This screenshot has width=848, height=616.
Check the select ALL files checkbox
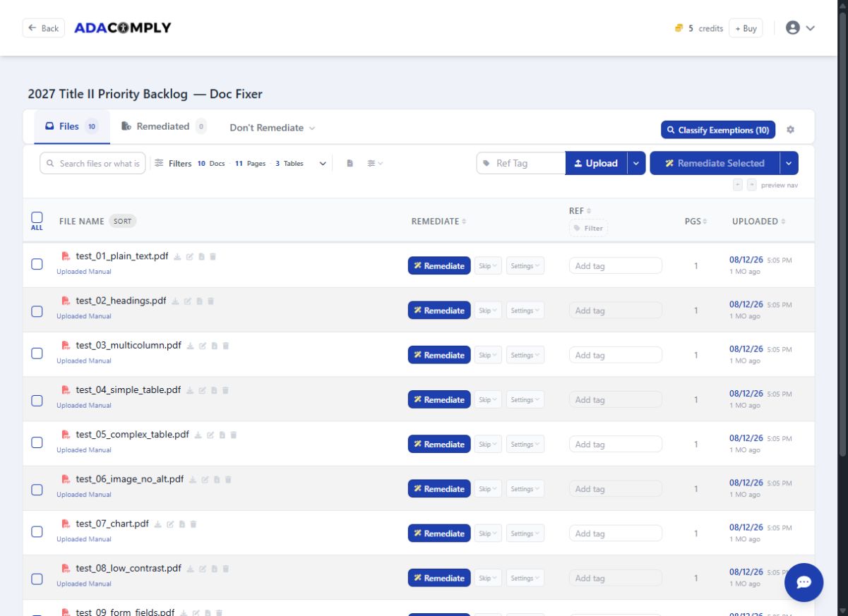coord(37,217)
